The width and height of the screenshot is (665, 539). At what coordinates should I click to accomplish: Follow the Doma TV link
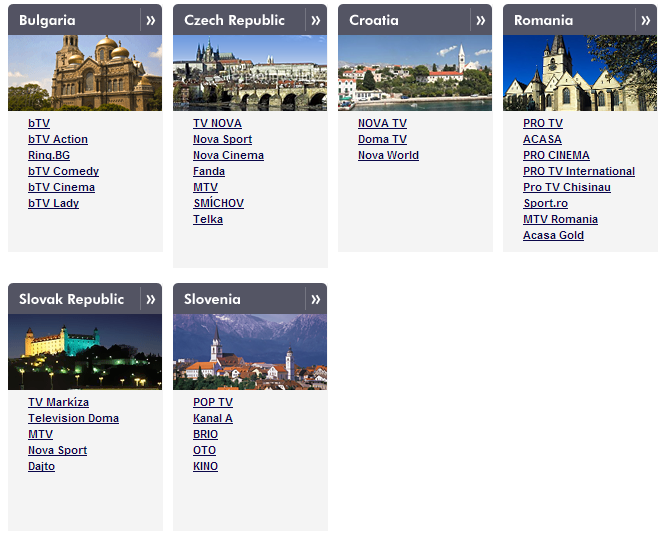point(382,139)
